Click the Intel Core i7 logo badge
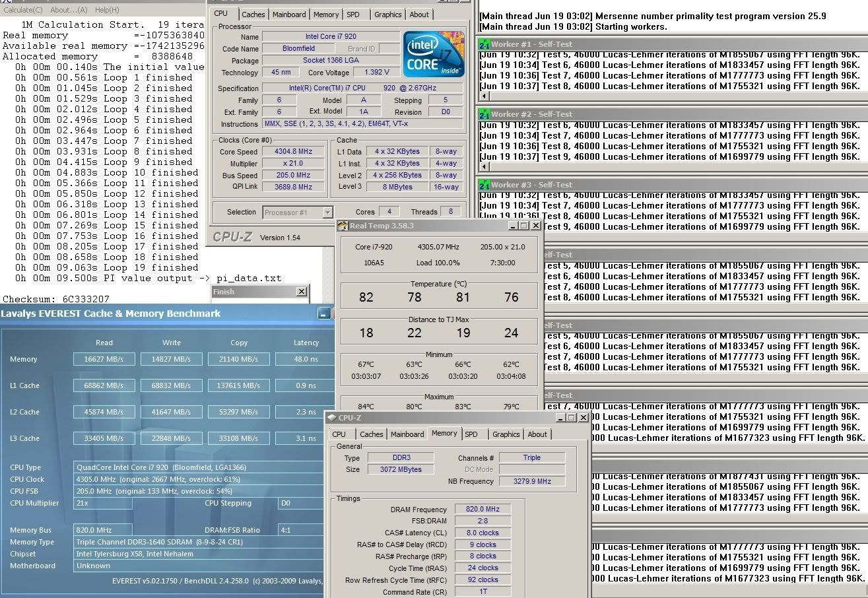 click(434, 54)
